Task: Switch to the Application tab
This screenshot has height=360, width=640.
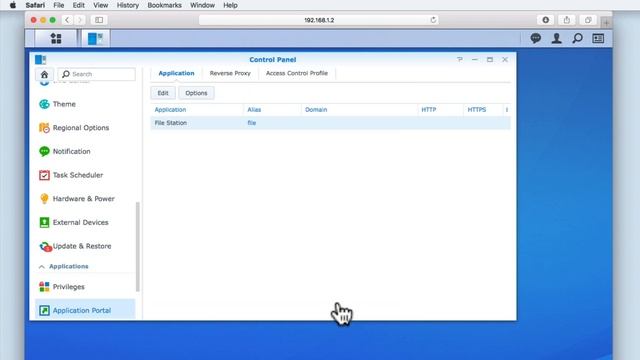Action: pyautogui.click(x=176, y=73)
